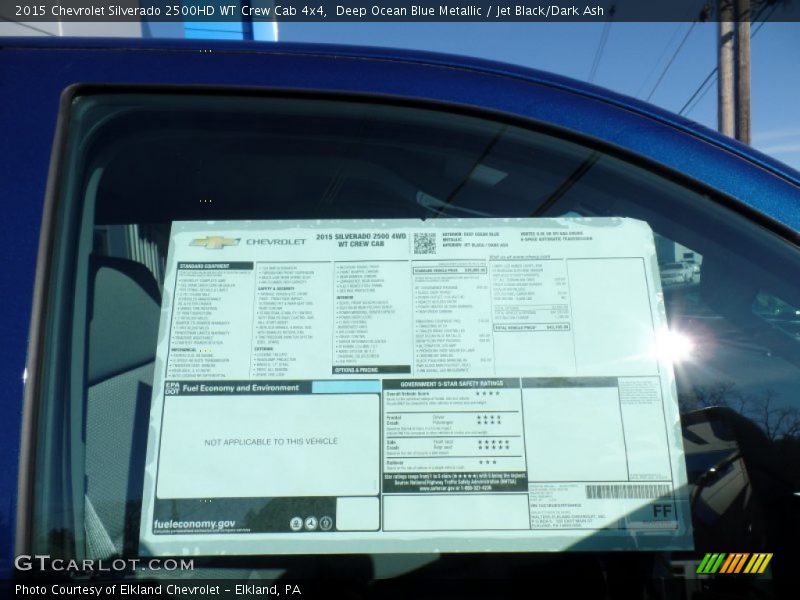Click the FF code box
800x600 pixels.
pos(661,511)
